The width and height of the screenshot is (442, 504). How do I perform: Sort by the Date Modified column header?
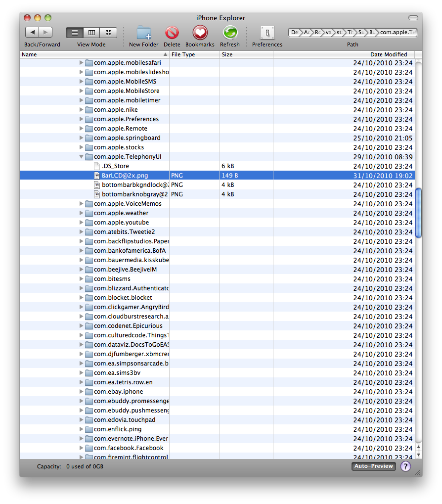[x=344, y=54]
